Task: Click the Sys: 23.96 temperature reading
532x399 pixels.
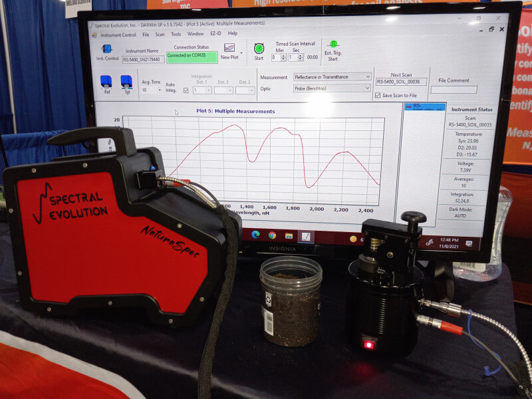Action: 468,141
